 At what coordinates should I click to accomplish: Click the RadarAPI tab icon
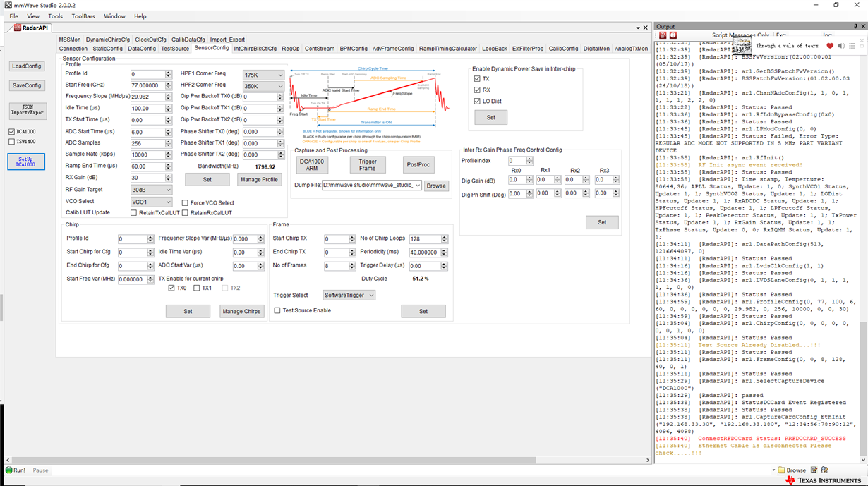(x=18, y=28)
